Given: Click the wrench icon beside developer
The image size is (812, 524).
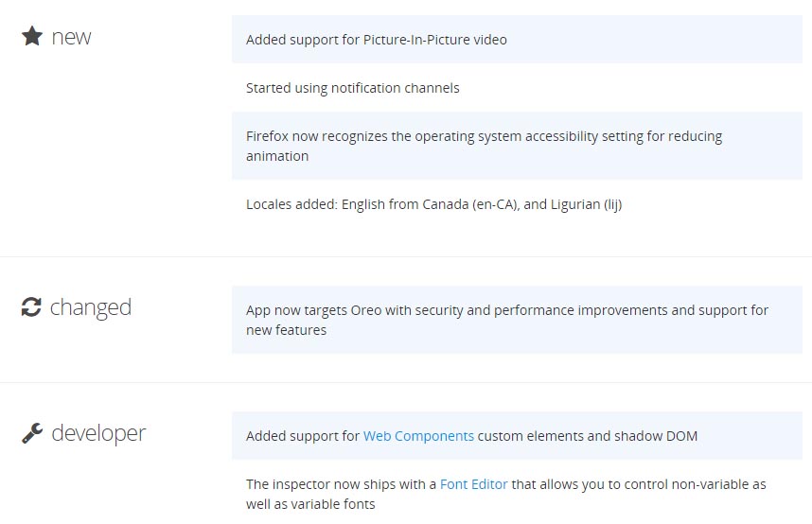Looking at the screenshot, I should 32,433.
